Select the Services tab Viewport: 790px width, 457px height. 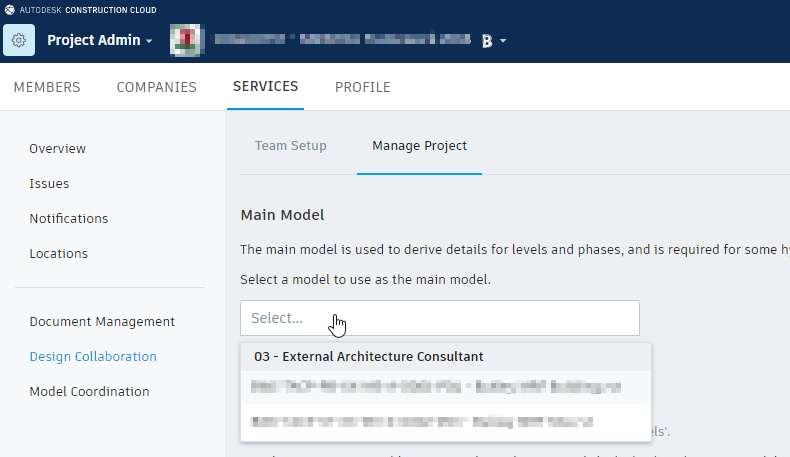(x=265, y=87)
